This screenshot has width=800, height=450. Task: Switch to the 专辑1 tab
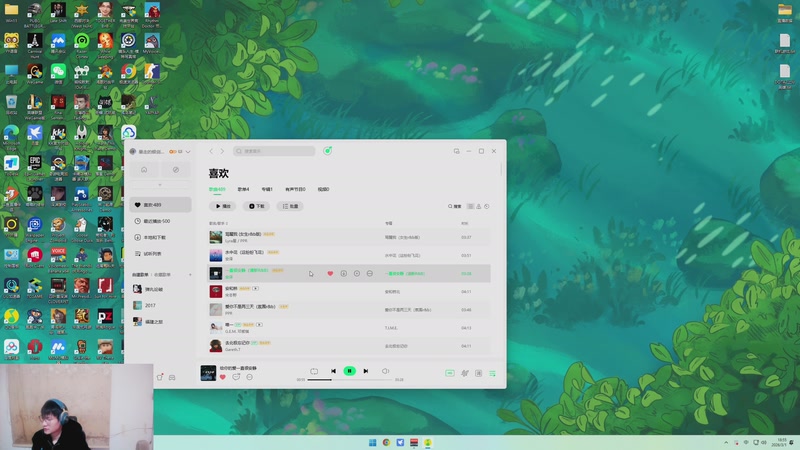pos(267,189)
